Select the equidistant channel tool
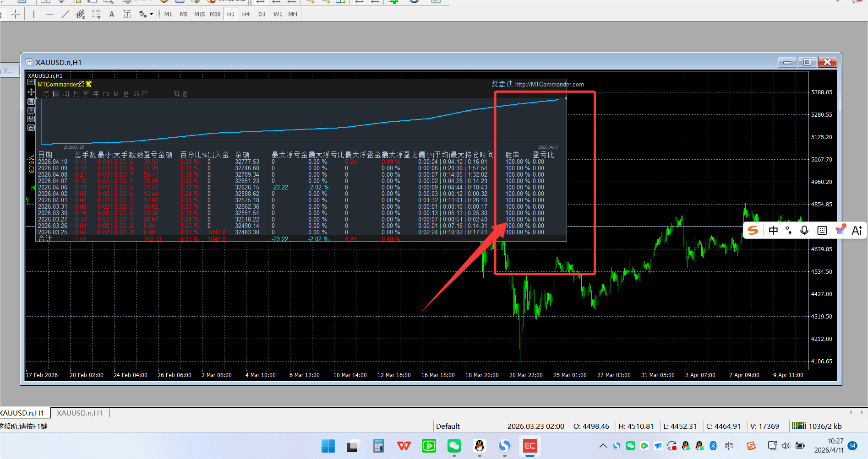The image size is (868, 459). pyautogui.click(x=81, y=14)
